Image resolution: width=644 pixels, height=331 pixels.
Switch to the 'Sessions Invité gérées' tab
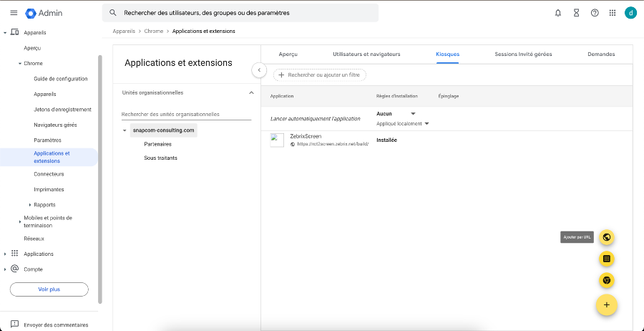(x=523, y=54)
